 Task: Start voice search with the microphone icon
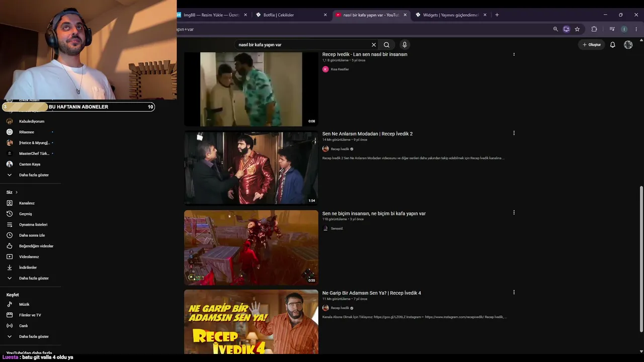point(405,45)
